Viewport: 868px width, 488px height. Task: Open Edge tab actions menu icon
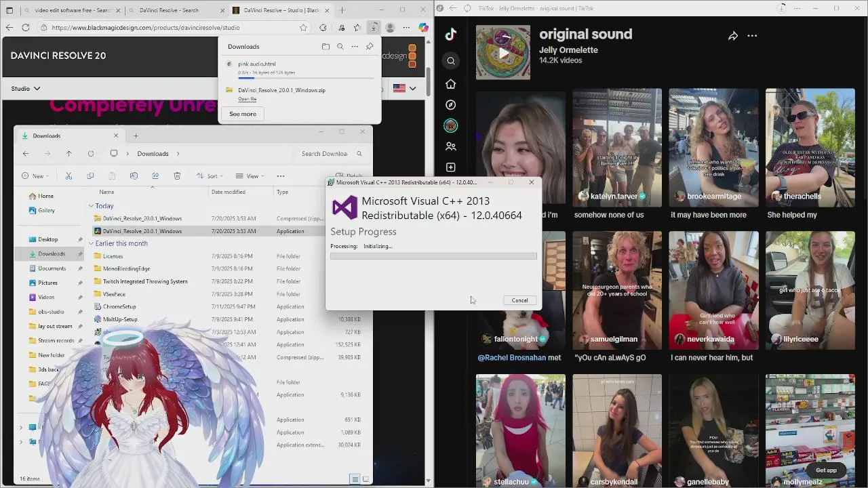coord(9,10)
